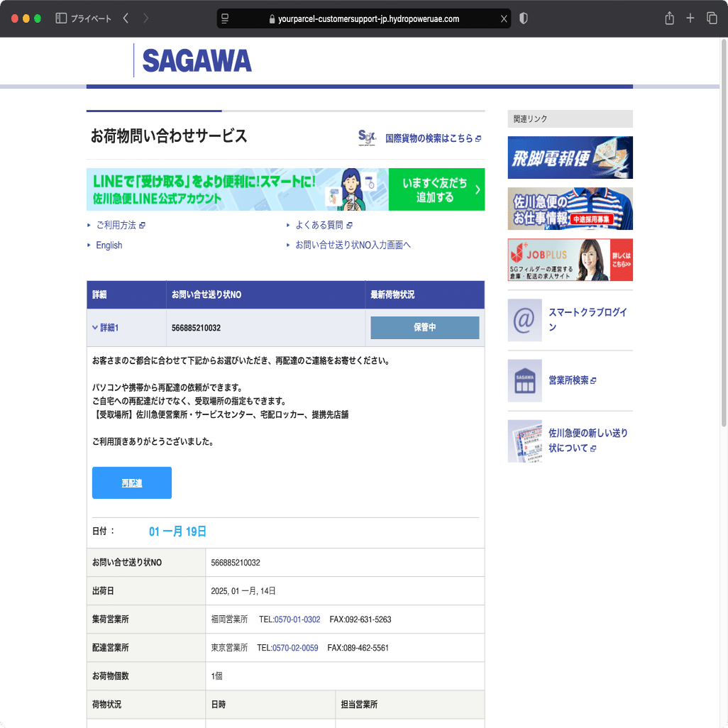
Task: Click the shipping label icon beside 佐川急便の新しい送り状について
Action: (x=524, y=441)
